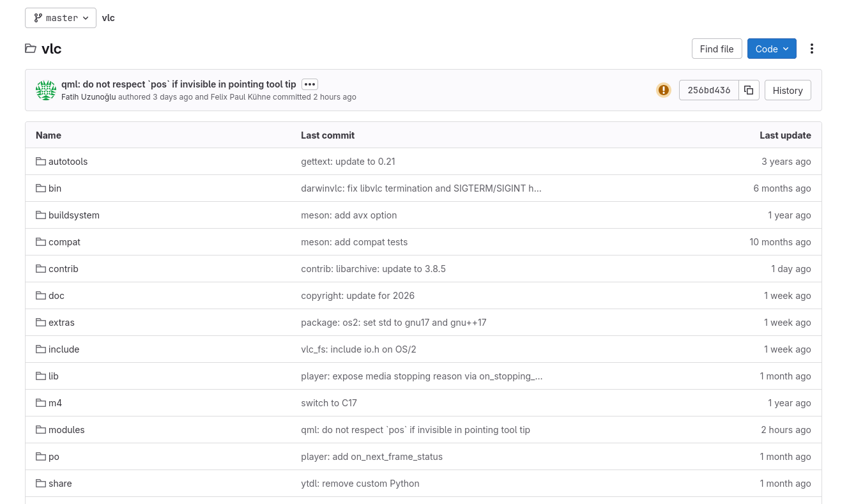Open 'copyright: update for 2026' commit link
Screen dimensions: 856x504
358,296
